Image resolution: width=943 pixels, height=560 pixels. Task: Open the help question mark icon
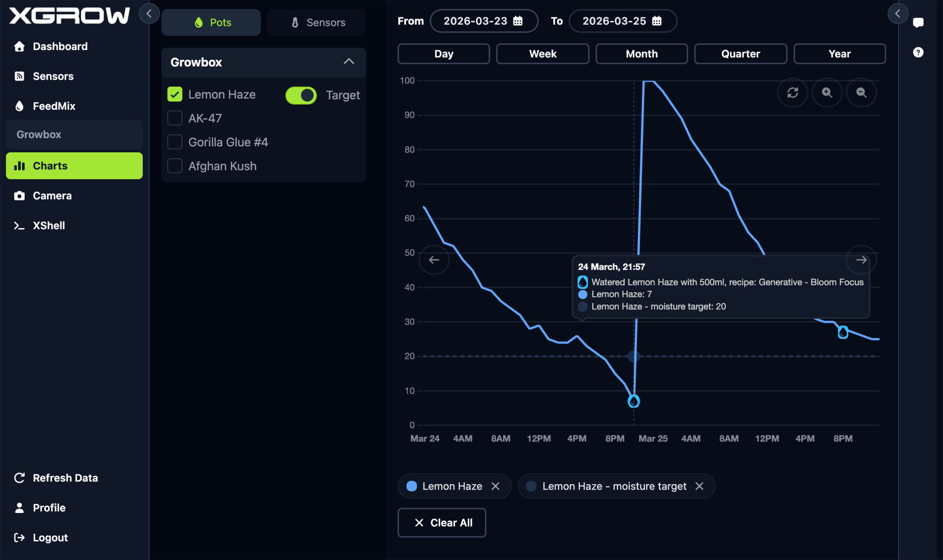(918, 52)
